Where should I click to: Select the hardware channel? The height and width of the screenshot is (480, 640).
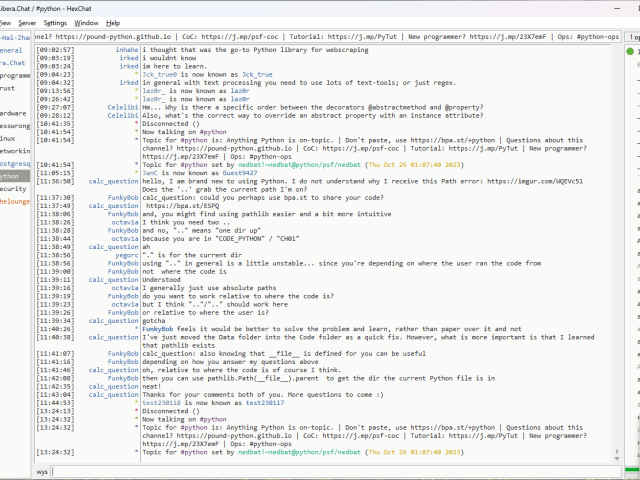point(13,113)
